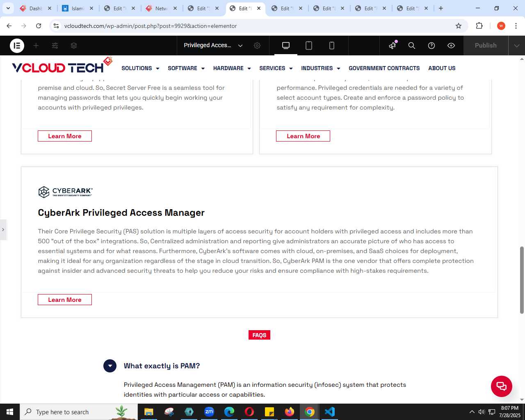The width and height of the screenshot is (525, 420).
Task: Expand the Publish options arrow
Action: pos(517,46)
